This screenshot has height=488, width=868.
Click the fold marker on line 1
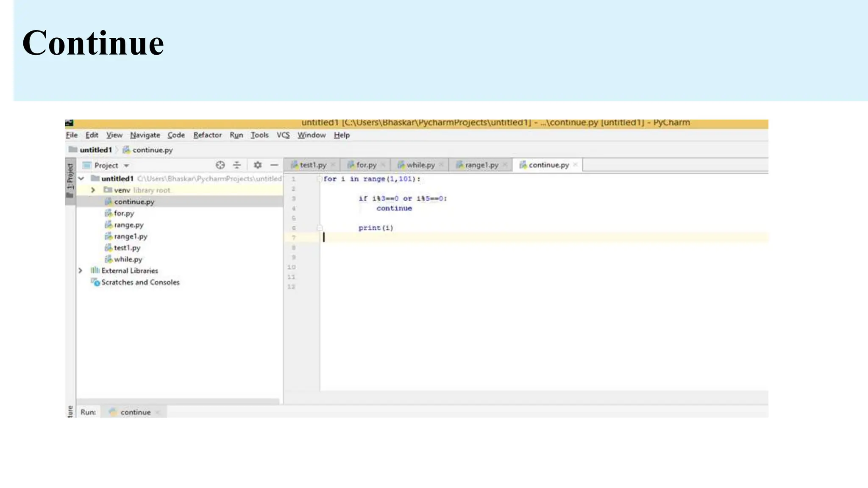pyautogui.click(x=320, y=179)
